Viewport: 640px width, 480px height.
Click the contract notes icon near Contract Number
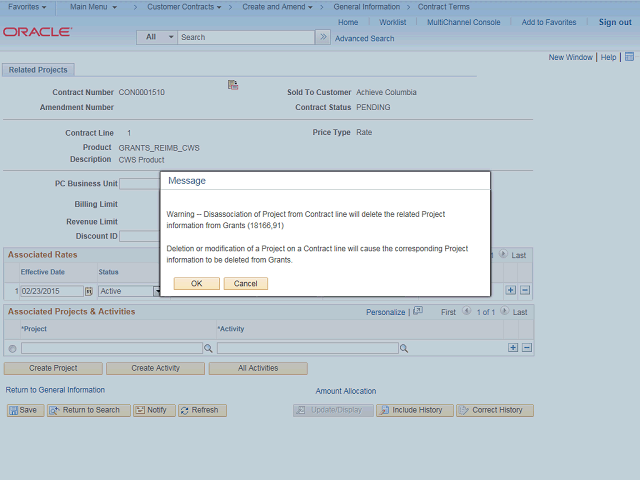coord(233,84)
